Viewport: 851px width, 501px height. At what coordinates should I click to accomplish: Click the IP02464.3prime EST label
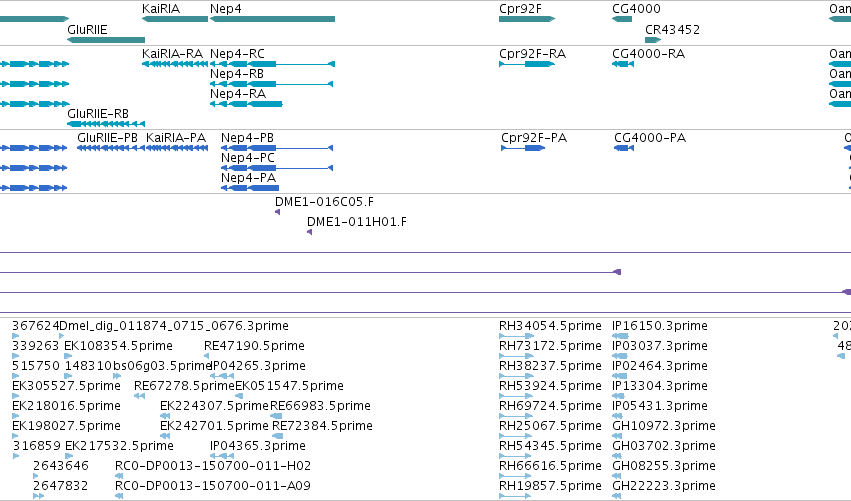pyautogui.click(x=660, y=366)
